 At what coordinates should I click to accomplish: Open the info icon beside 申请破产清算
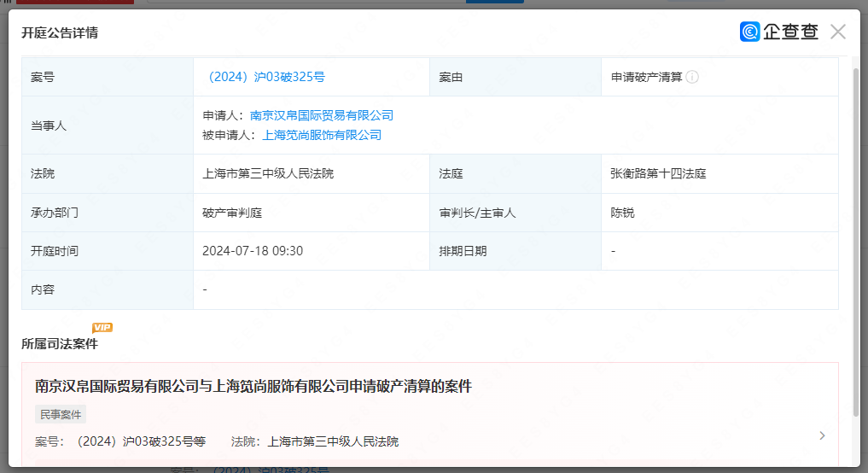click(x=692, y=77)
